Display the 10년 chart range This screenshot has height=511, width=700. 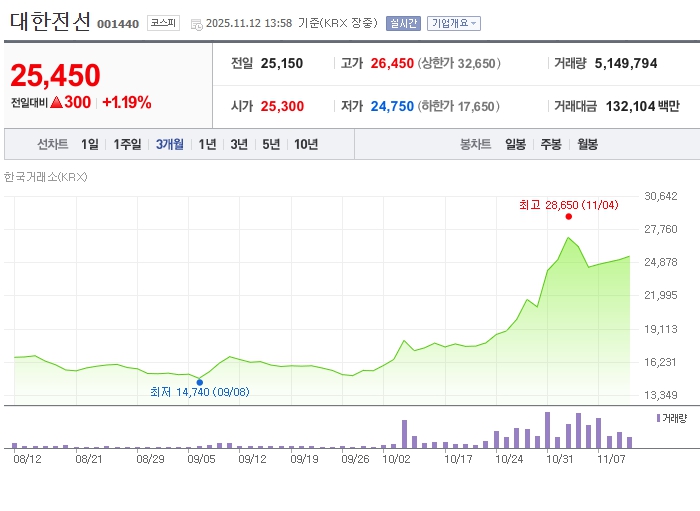coord(306,145)
